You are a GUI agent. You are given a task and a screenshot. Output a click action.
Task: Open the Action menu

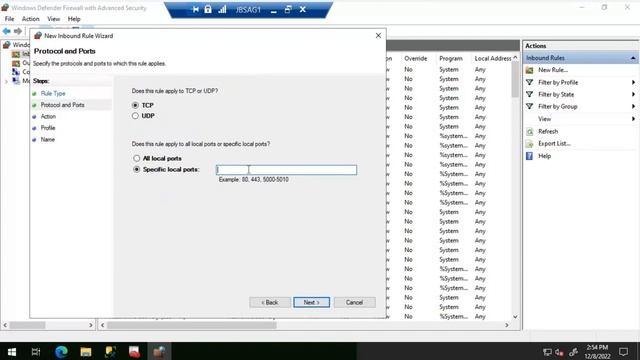(x=31, y=19)
